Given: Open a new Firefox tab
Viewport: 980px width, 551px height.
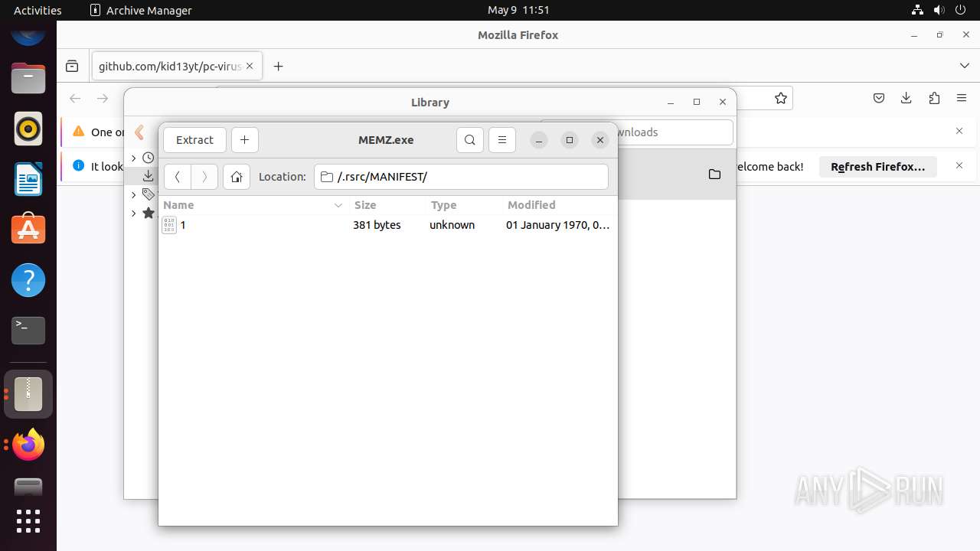Looking at the screenshot, I should (x=278, y=67).
